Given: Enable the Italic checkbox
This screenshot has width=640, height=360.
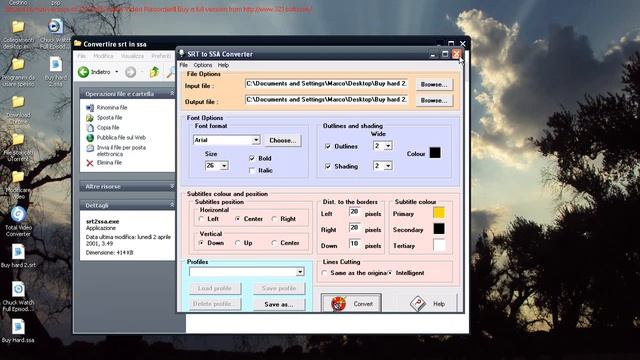Looking at the screenshot, I should click(x=252, y=171).
